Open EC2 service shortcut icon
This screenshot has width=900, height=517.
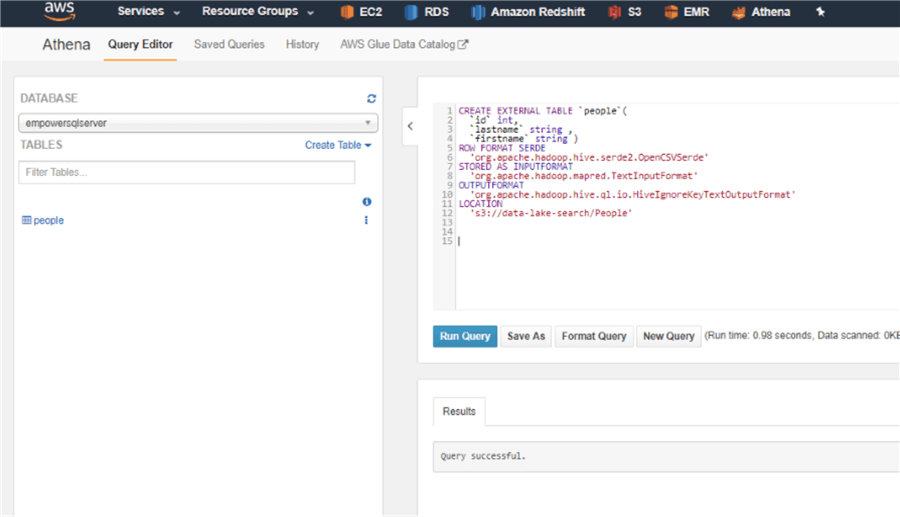click(x=348, y=12)
